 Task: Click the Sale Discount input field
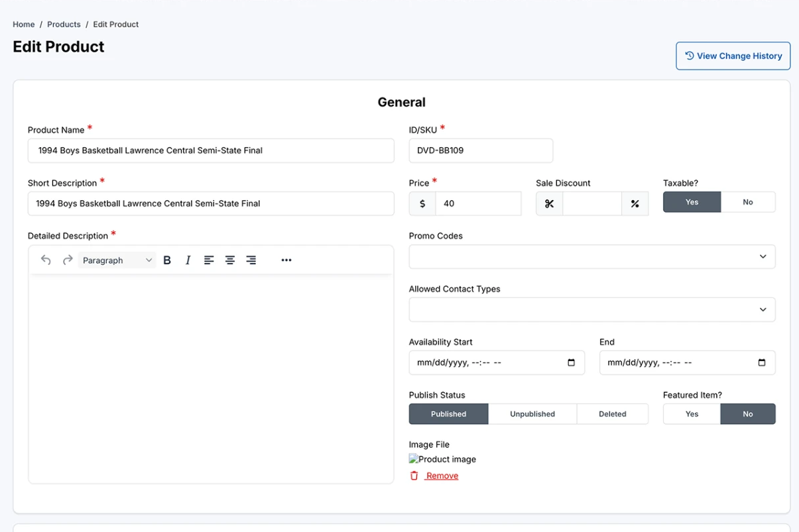pos(592,204)
